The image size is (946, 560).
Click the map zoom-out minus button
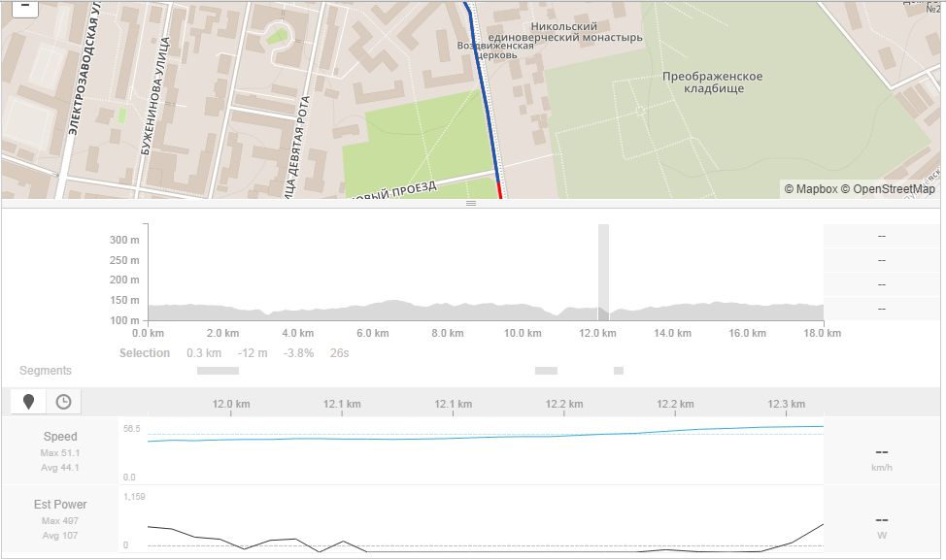[x=25, y=8]
